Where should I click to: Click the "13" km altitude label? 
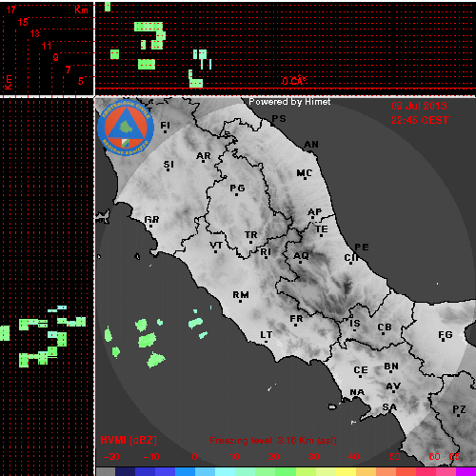pos(35,33)
